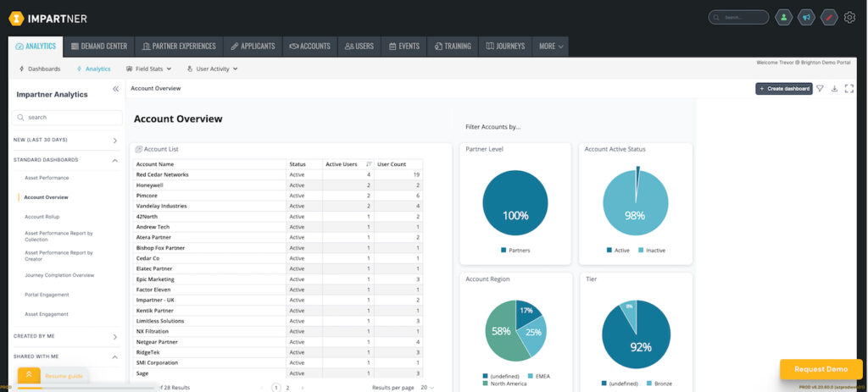Toggle fullscreen dashboard view

[849, 88]
